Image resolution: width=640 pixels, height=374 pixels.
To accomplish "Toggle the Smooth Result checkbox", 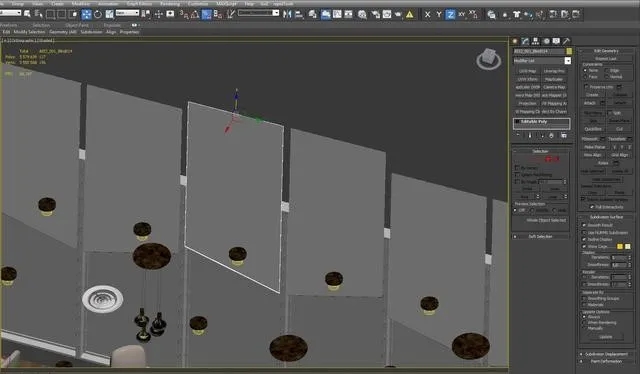I will pos(584,225).
